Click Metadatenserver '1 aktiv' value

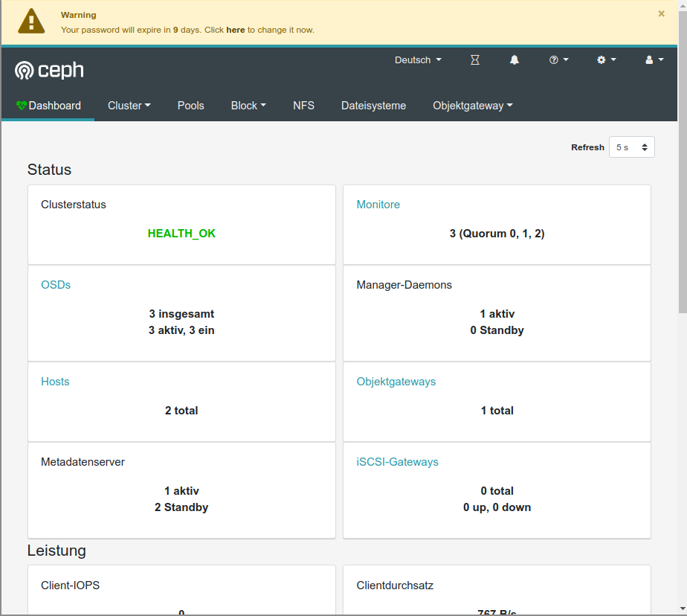(x=181, y=491)
